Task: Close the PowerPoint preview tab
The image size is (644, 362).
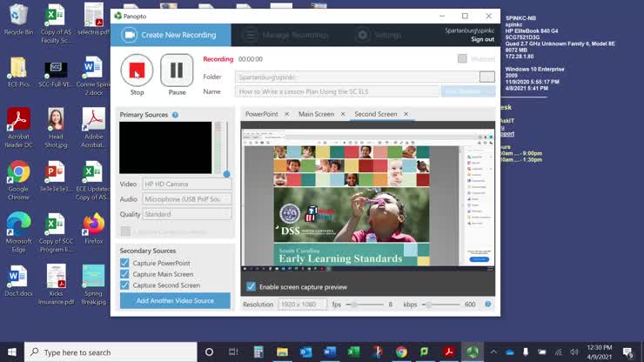Action: tap(286, 114)
